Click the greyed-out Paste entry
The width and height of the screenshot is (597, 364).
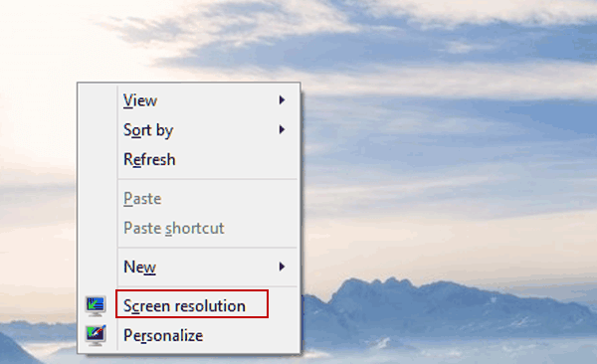click(x=142, y=199)
